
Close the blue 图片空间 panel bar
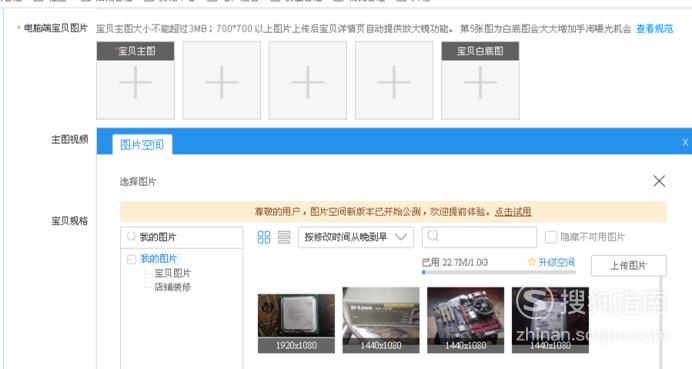[x=685, y=142]
